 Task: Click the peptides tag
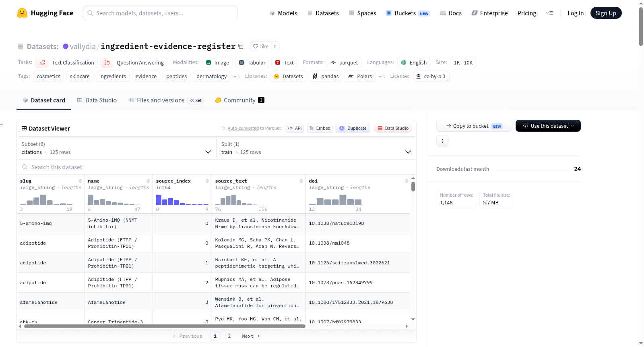177,76
